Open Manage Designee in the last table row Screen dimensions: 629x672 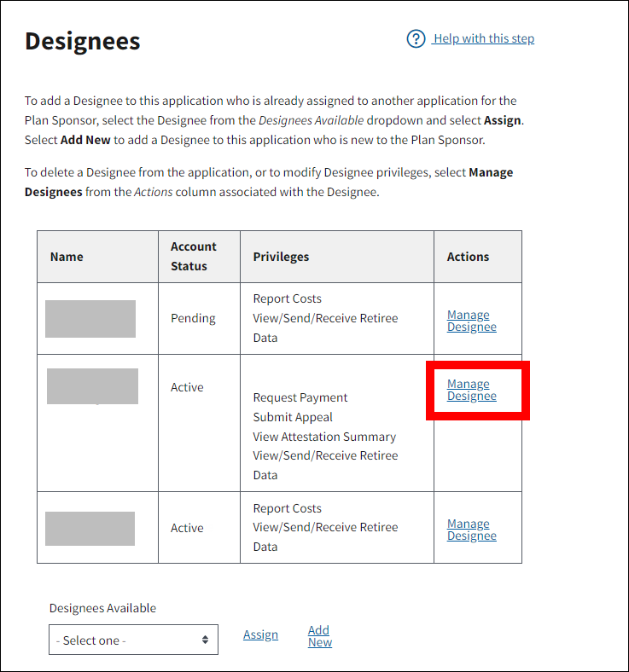coord(471,530)
